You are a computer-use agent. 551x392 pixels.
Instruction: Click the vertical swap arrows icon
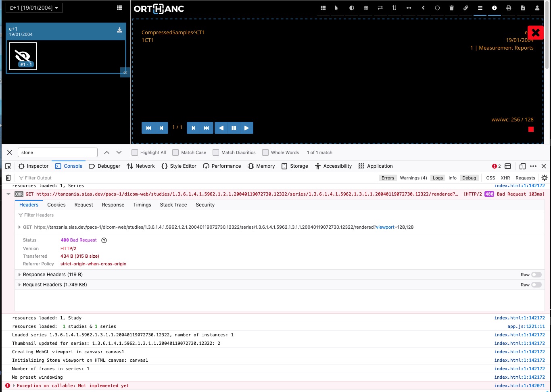click(x=394, y=8)
